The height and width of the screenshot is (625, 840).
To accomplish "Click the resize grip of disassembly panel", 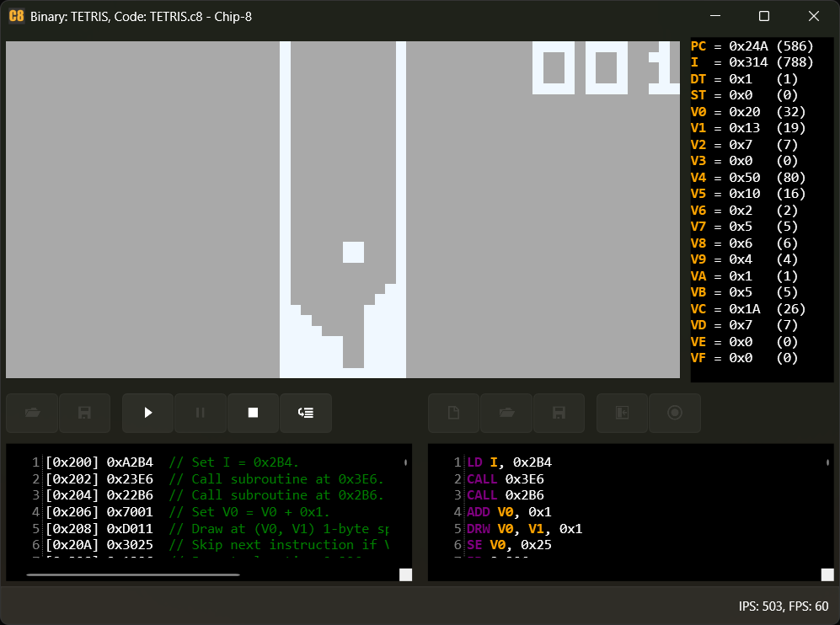I will coord(405,574).
